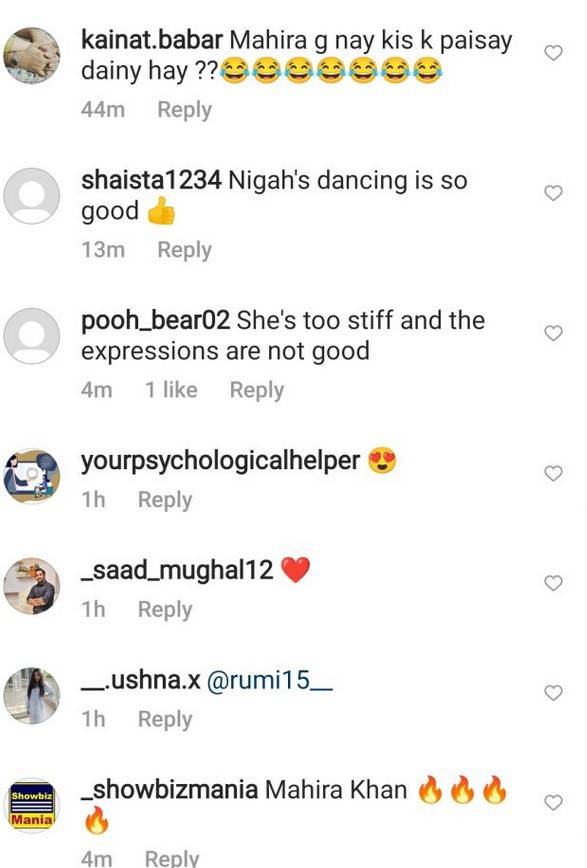Tap the heart on shaista1234's comment
The width and height of the screenshot is (587, 868).
(553, 193)
